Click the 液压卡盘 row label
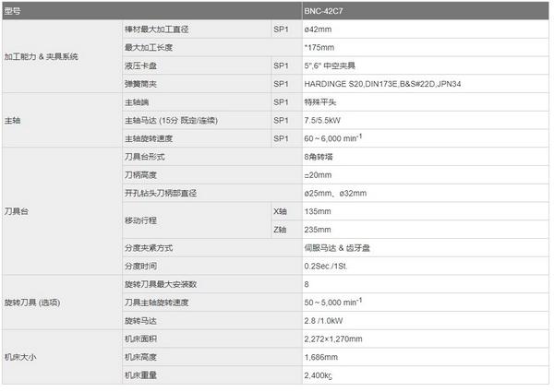This screenshot has height=392, width=554. pos(140,65)
